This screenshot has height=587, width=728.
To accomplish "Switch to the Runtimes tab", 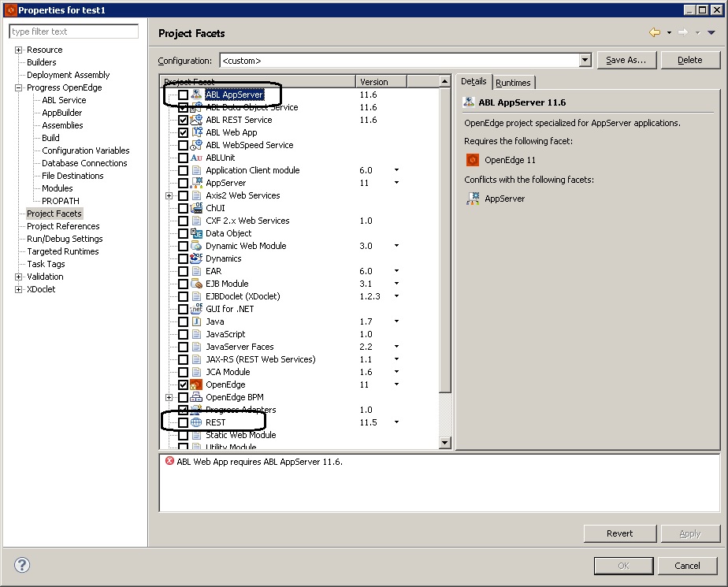I will tap(513, 83).
